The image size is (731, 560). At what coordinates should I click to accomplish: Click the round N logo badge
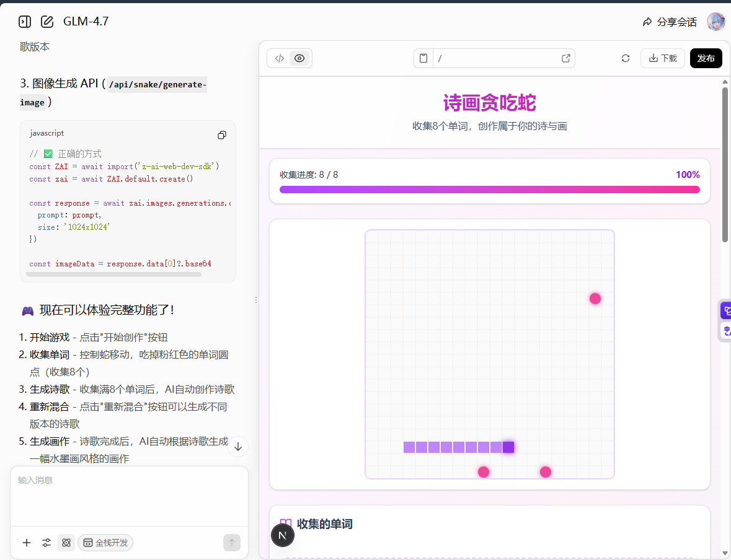pyautogui.click(x=283, y=535)
